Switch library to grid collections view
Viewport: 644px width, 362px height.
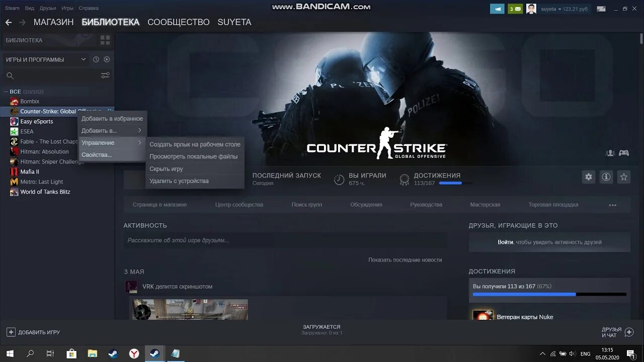(x=105, y=40)
